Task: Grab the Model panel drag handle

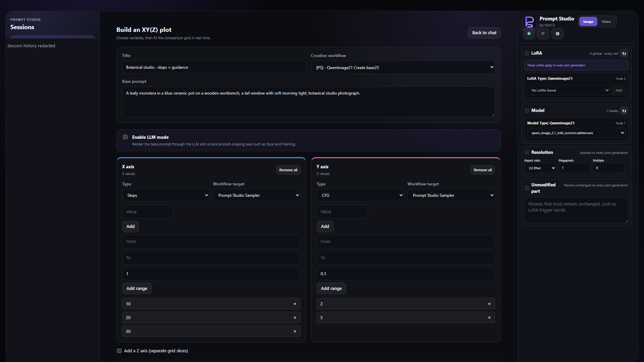Action: click(527, 111)
